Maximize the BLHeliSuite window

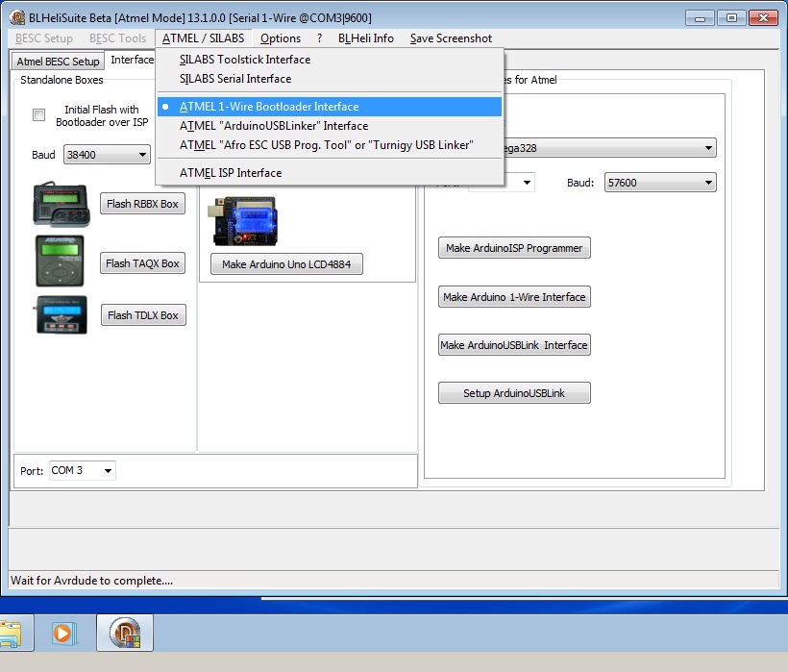731,18
